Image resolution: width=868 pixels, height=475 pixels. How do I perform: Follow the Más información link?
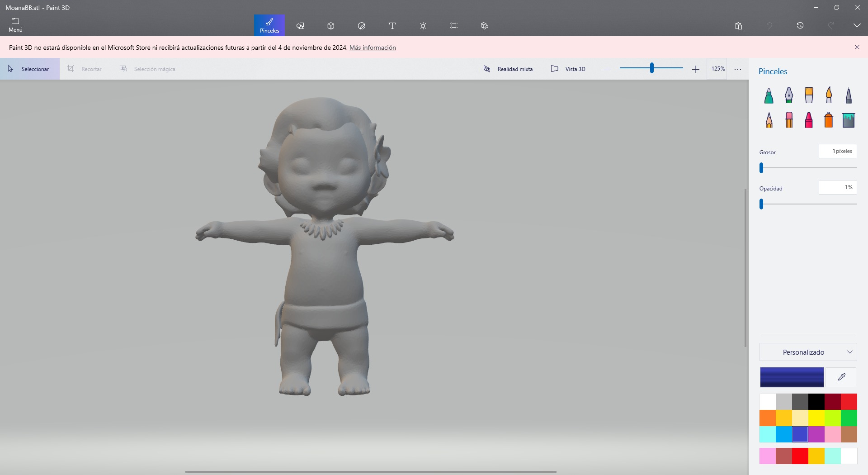click(x=373, y=47)
